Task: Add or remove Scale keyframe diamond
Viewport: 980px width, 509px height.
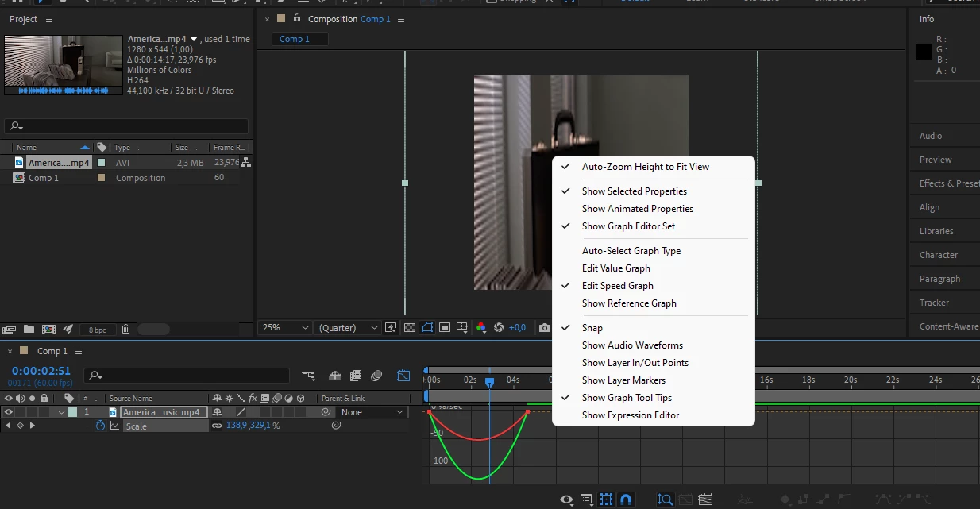Action: pos(20,426)
